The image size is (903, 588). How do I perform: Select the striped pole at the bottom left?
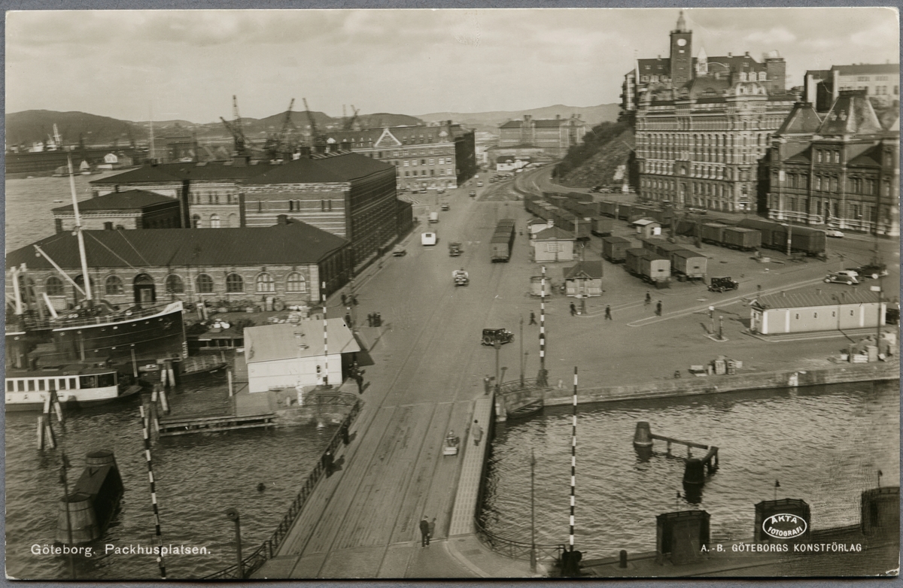pyautogui.click(x=153, y=489)
